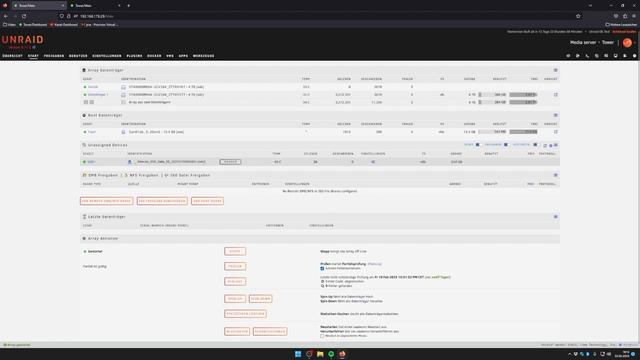Viewport: 640px width, 360px height.
Task: Toggle view icon in Boot Datenträger header
Action: [x=556, y=115]
